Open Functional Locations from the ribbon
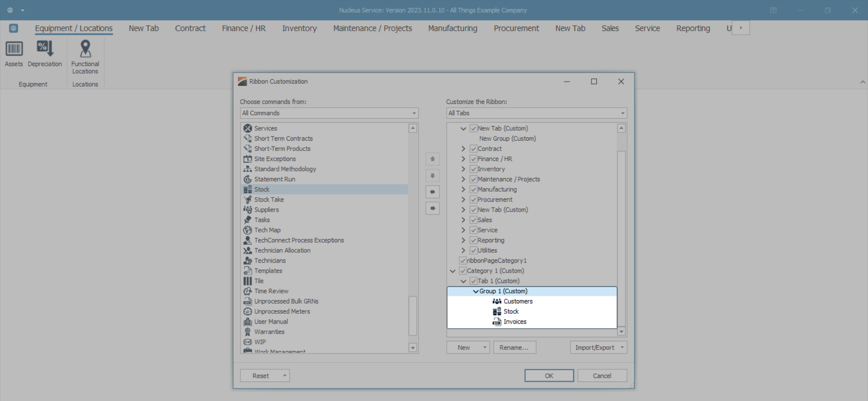 tap(85, 57)
